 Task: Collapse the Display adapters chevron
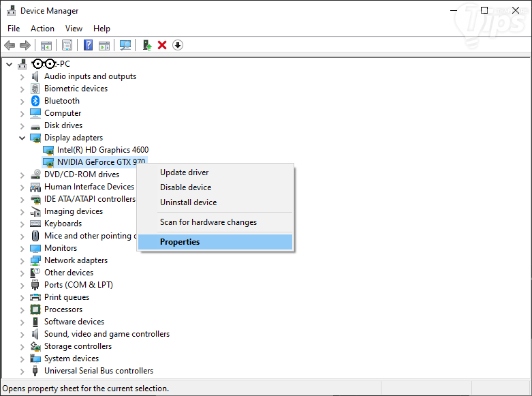pyautogui.click(x=22, y=138)
